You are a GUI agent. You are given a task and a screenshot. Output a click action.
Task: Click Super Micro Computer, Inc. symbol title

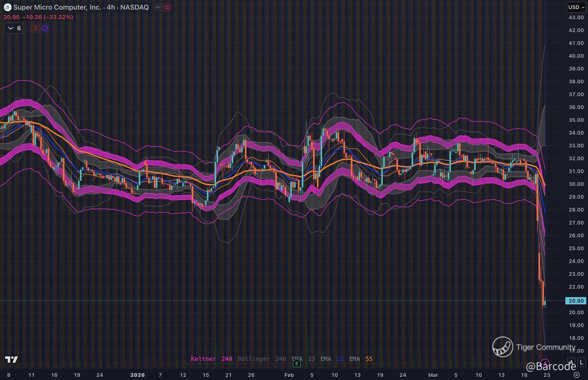(x=57, y=7)
